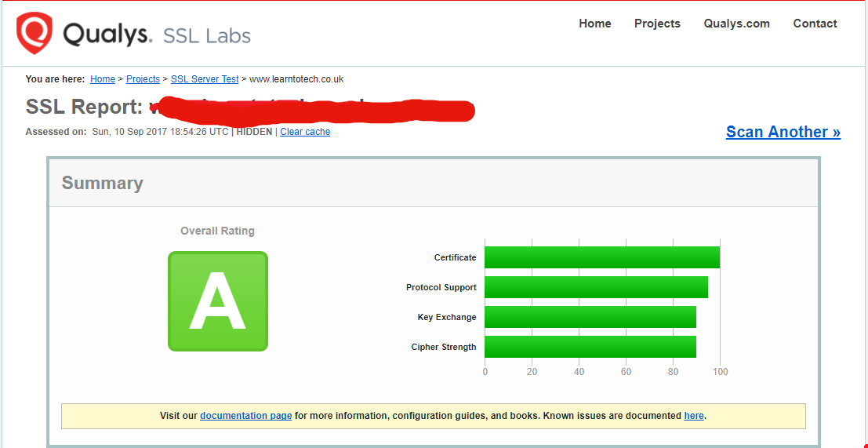Click the Protocol Support chart label

pyautogui.click(x=441, y=287)
